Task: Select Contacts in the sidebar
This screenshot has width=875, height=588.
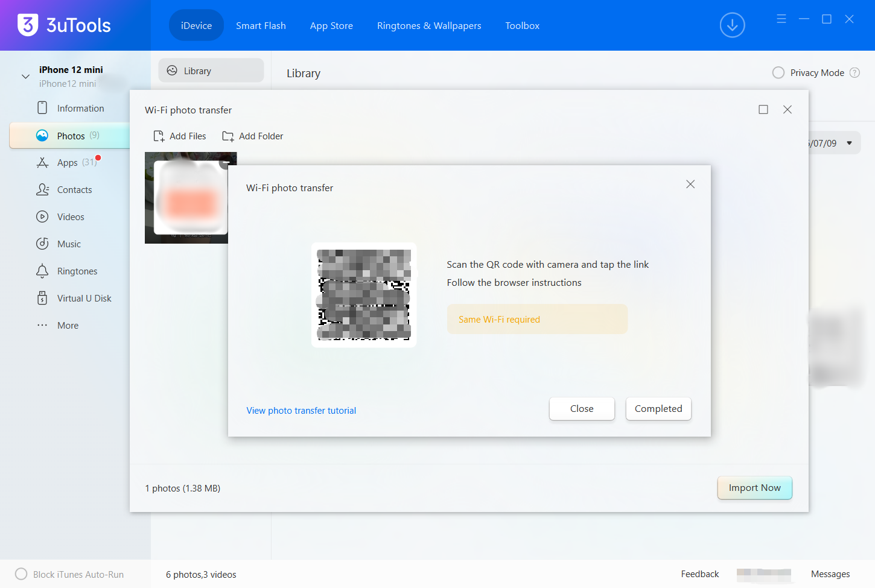Action: click(x=74, y=190)
